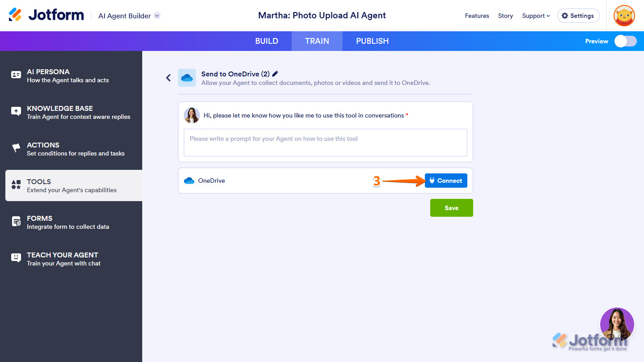Screen dimensions: 644x362
Task: Open the PUBLISH tab
Action: tap(373, 41)
